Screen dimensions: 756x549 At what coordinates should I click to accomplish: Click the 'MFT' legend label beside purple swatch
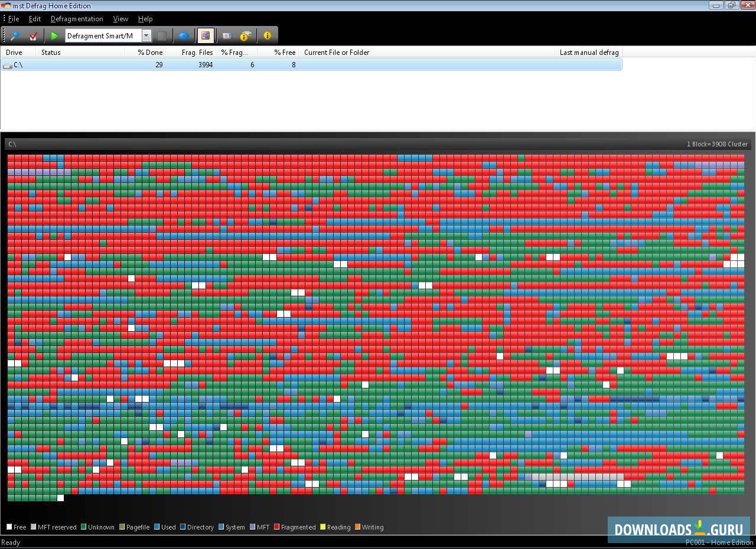[263, 527]
